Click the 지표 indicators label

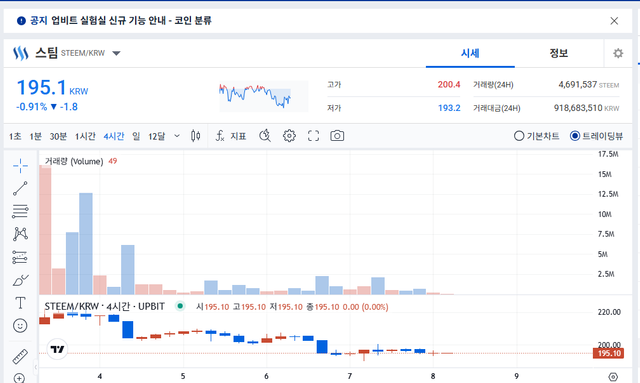238,136
